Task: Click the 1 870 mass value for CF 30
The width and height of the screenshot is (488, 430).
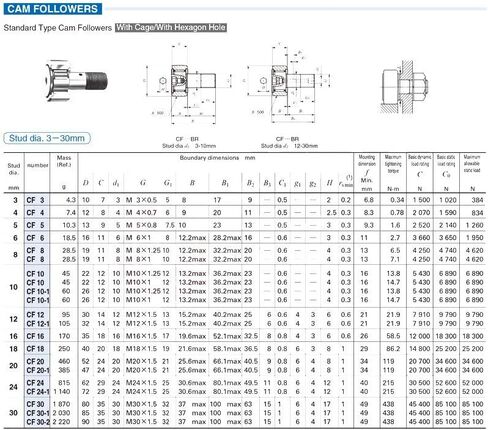Action: click(x=62, y=404)
